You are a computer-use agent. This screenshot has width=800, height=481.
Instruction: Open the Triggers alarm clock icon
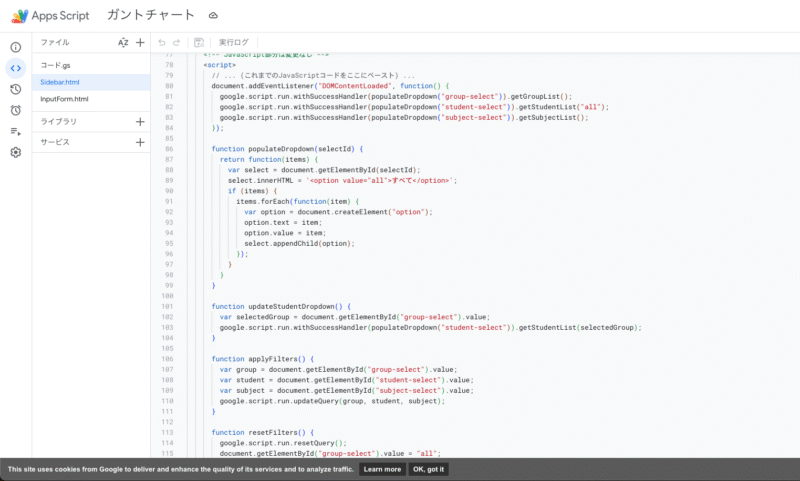(x=16, y=110)
